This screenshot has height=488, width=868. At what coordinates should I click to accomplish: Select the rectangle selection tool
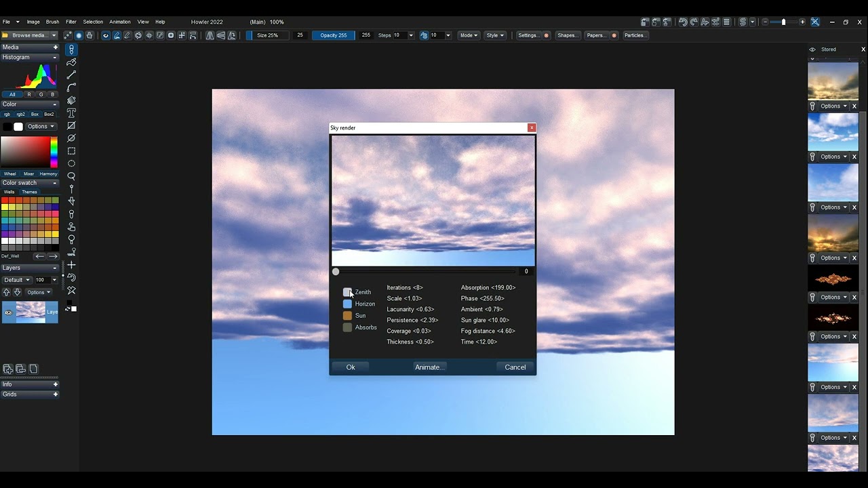(71, 150)
